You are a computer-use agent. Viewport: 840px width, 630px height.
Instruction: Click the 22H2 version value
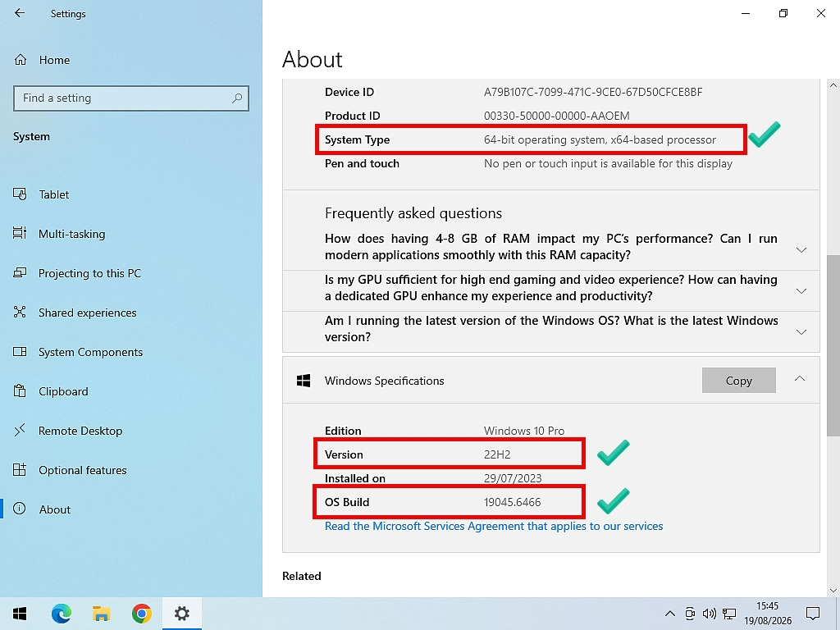pyautogui.click(x=497, y=454)
